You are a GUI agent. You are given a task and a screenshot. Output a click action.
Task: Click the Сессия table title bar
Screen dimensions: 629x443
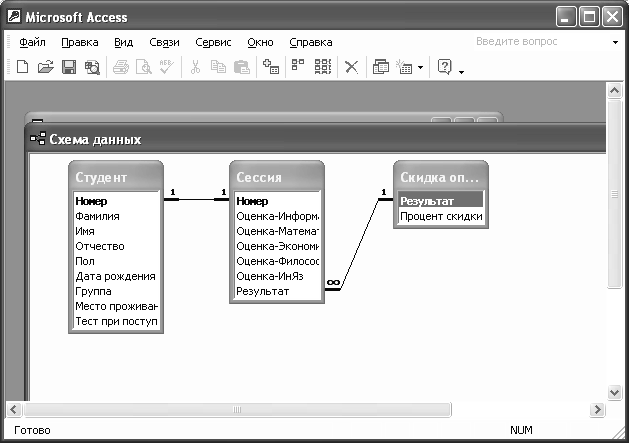tap(277, 177)
